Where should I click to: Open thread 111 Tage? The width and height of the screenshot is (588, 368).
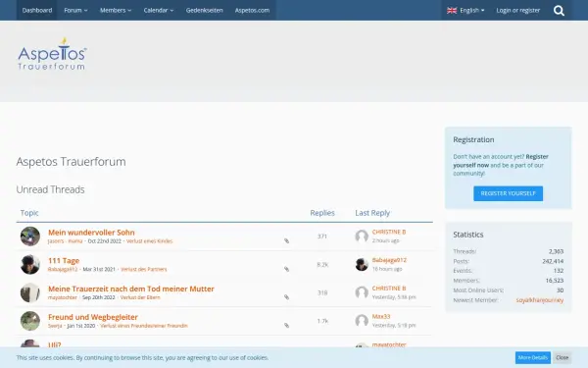[x=64, y=261]
